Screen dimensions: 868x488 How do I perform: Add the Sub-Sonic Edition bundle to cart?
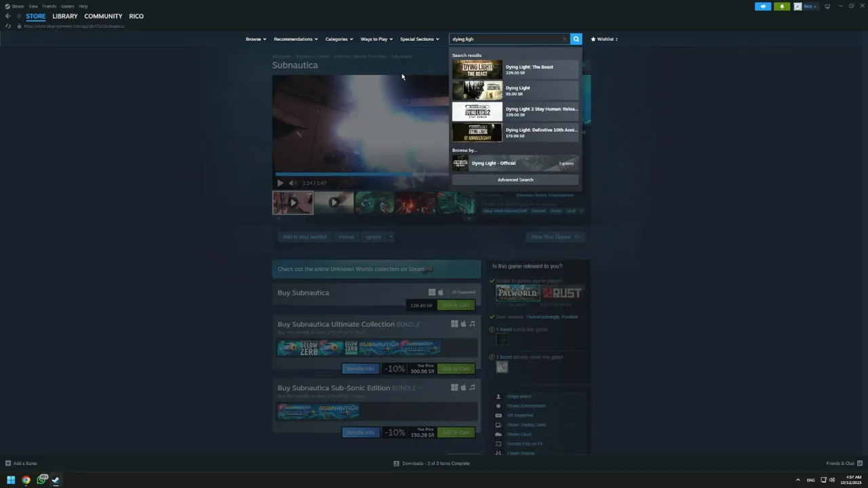456,432
